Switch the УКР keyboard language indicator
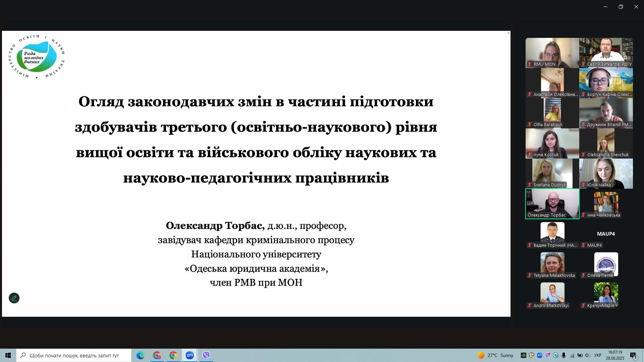This screenshot has height=362, width=644. (x=597, y=355)
